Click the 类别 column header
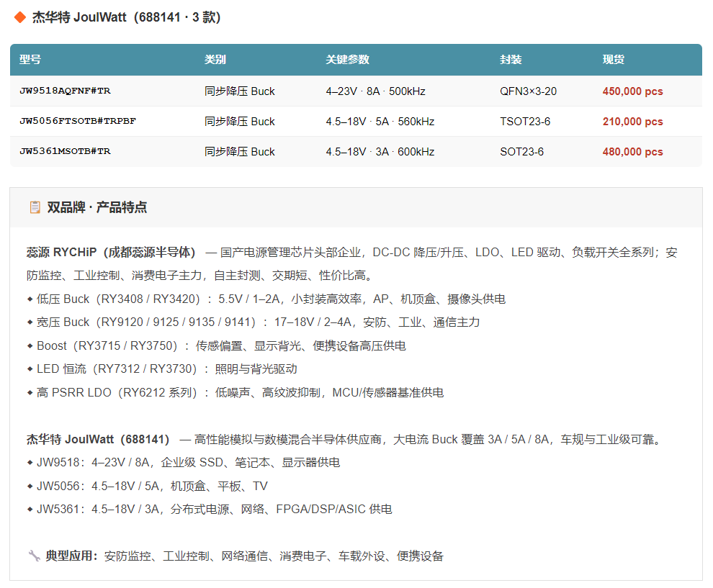This screenshot has height=588, width=713. [215, 60]
